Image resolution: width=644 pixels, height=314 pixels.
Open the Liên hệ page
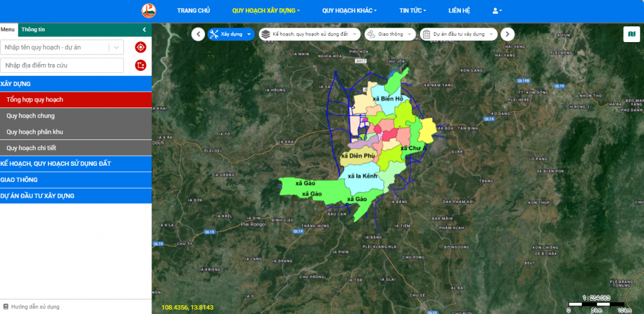pos(459,11)
